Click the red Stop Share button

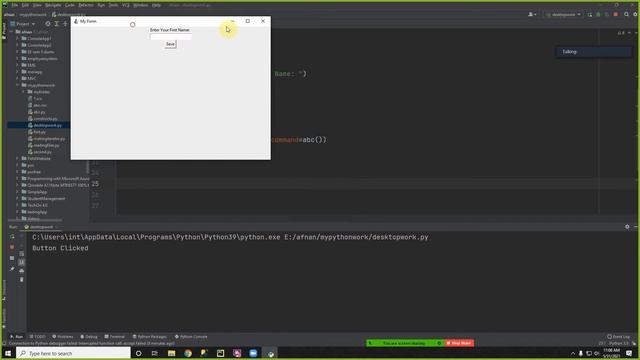point(459,343)
